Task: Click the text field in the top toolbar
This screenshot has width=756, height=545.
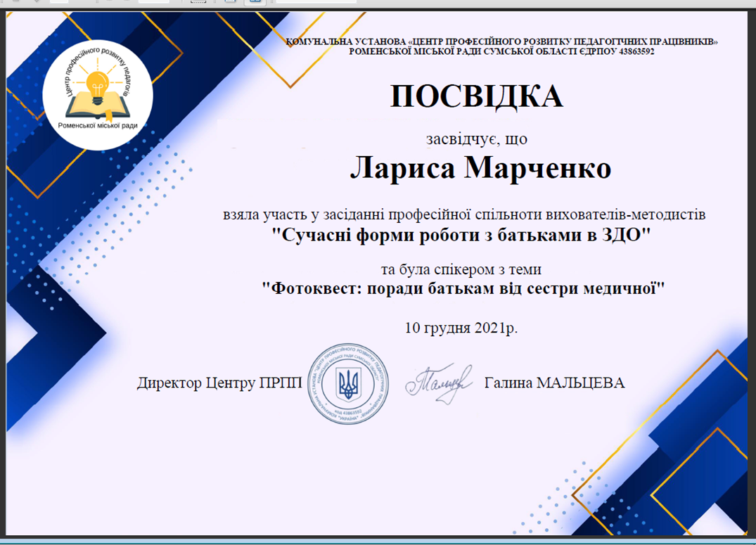Action: 316,1
